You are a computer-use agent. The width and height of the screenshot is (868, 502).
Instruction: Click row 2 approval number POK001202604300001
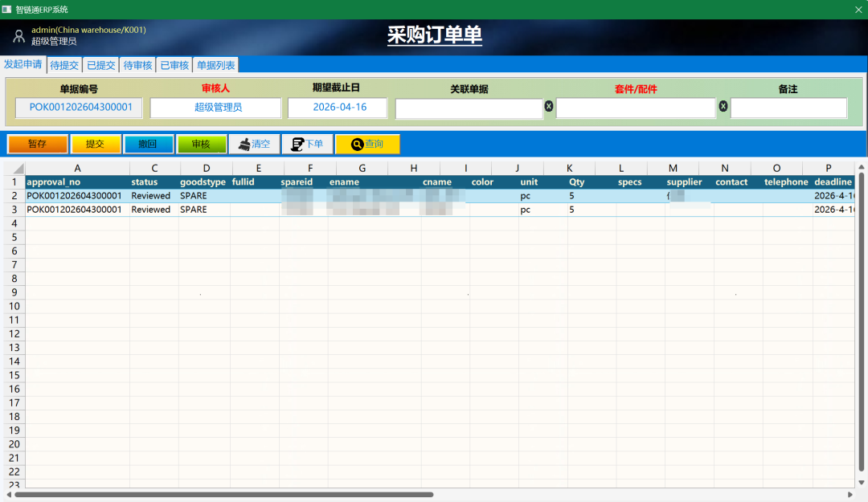(x=74, y=195)
